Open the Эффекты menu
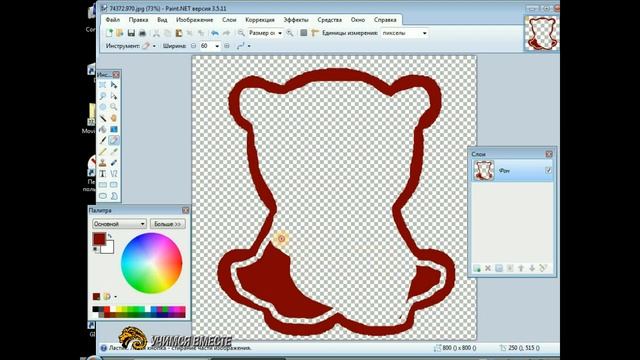This screenshot has height=360, width=640. 296,20
